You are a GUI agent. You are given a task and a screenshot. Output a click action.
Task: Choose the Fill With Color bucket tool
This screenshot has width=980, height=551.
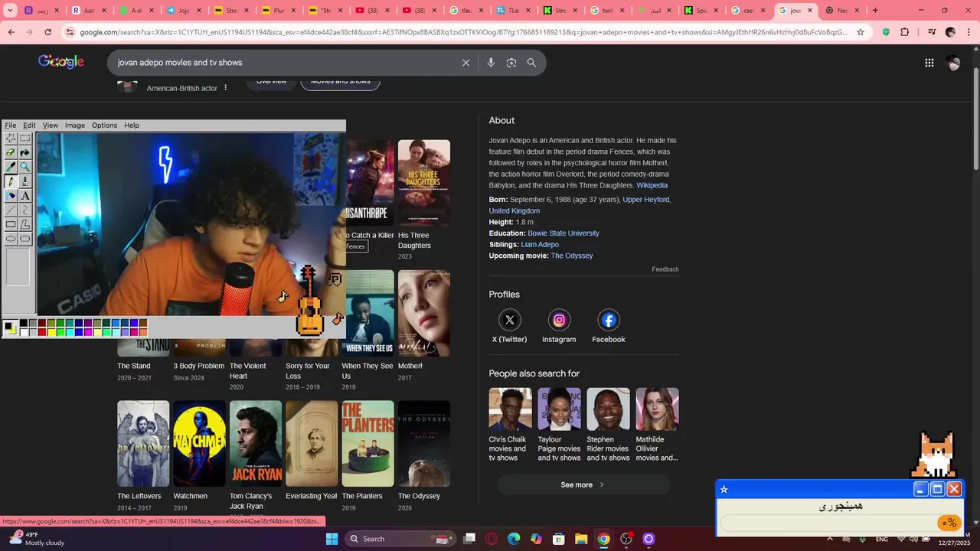click(x=25, y=153)
